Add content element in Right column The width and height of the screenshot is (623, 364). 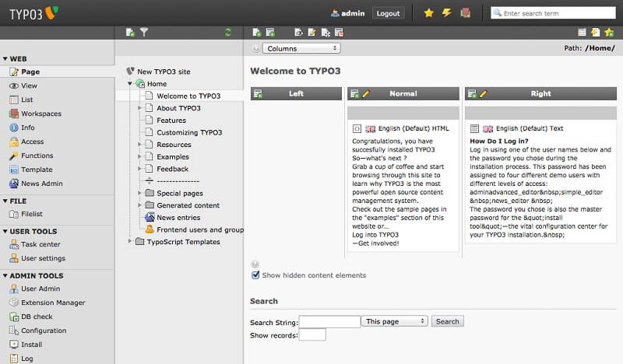[x=472, y=93]
